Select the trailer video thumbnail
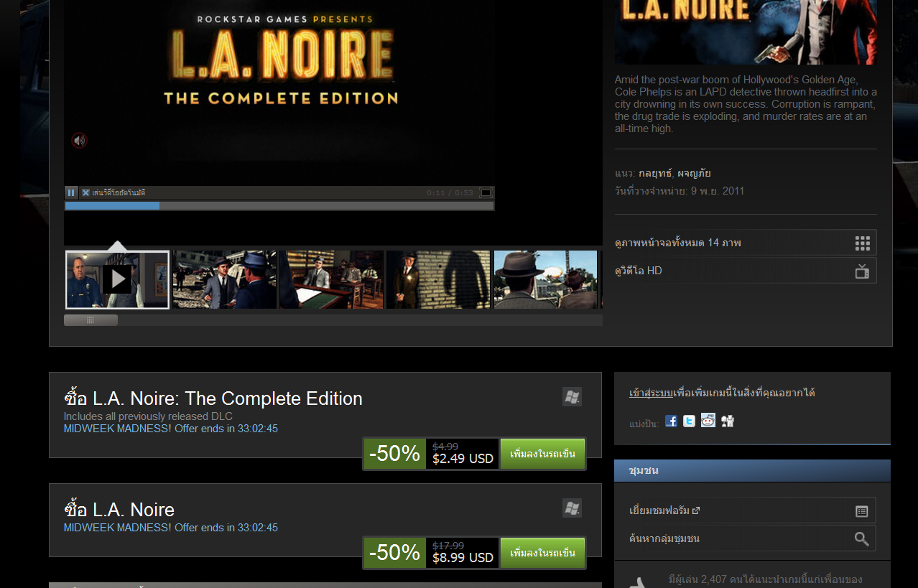The image size is (918, 588). click(117, 279)
